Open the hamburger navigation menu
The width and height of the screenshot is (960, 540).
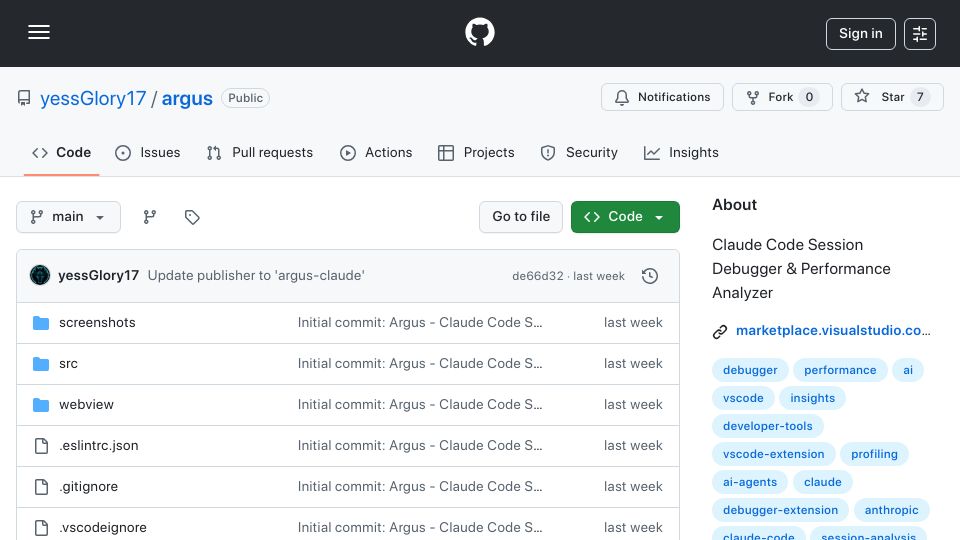39,32
